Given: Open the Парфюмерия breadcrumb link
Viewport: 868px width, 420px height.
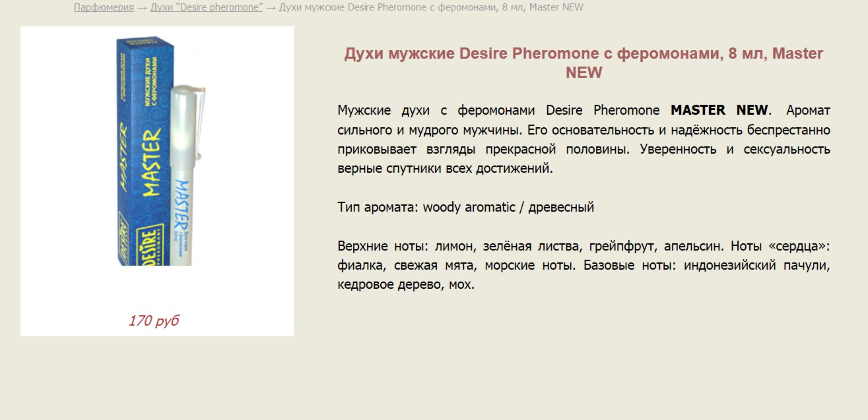Looking at the screenshot, I should point(104,7).
